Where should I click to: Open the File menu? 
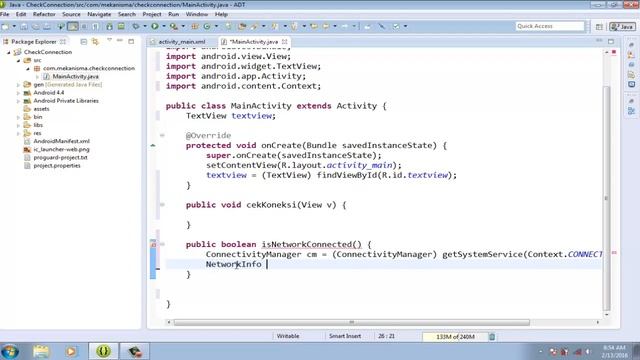click(x=5, y=14)
